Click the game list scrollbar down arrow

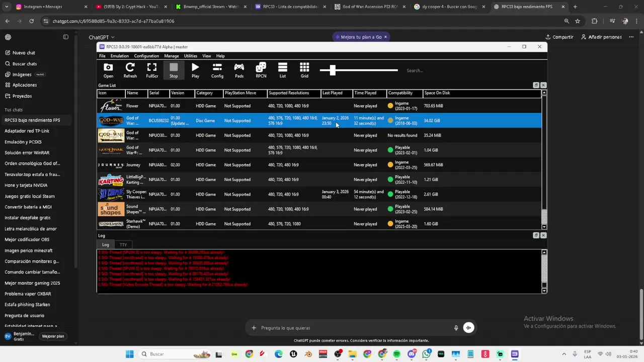(x=544, y=227)
